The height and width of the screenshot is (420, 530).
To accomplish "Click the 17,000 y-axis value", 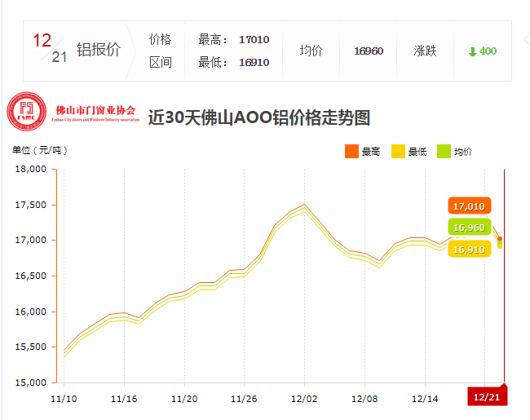I will 31,240.
